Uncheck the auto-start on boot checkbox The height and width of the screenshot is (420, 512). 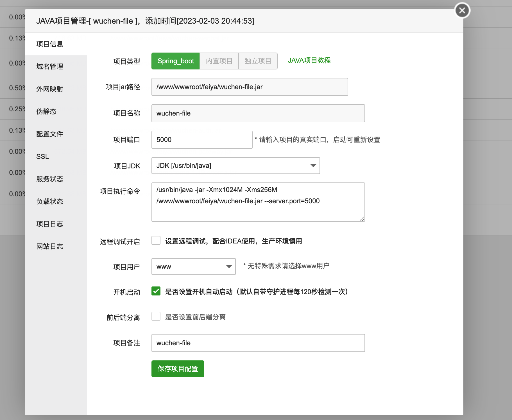tap(156, 291)
